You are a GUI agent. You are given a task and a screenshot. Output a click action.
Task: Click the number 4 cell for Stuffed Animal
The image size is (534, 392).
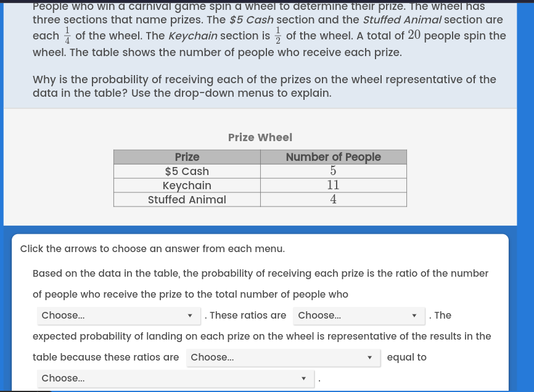point(333,199)
